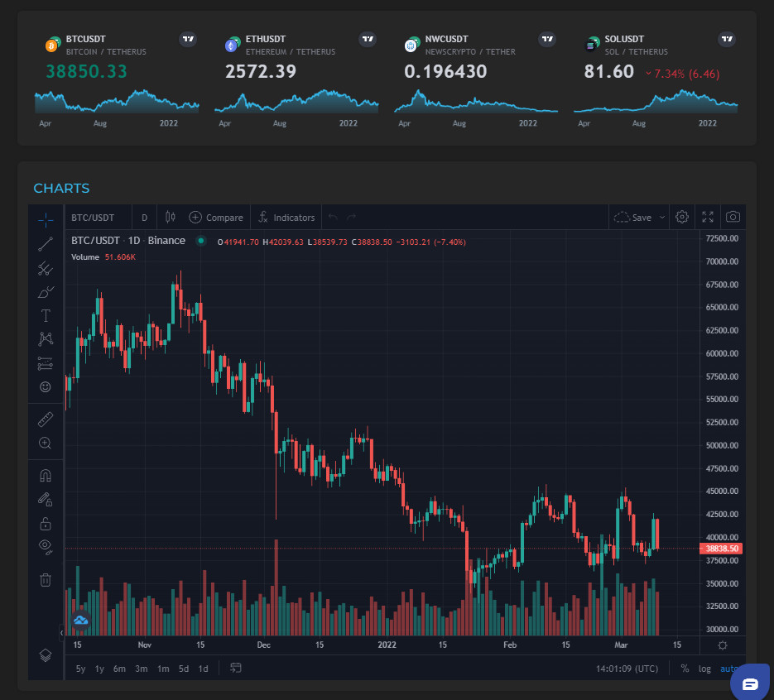Open the chart patterns tool
The height and width of the screenshot is (700, 774).
[46, 339]
